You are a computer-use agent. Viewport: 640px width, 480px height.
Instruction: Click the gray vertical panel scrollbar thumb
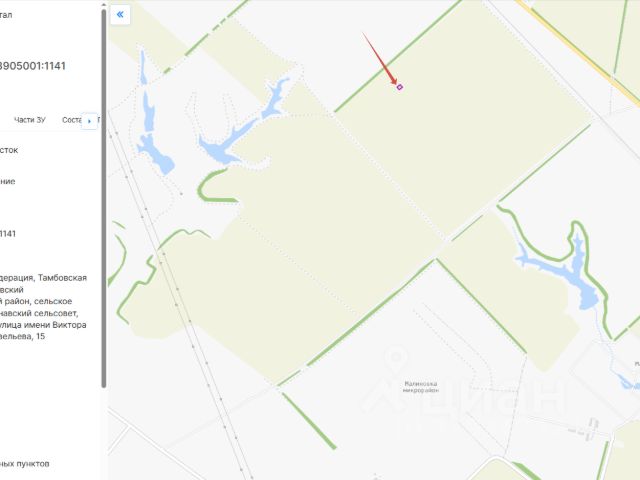coord(104,198)
